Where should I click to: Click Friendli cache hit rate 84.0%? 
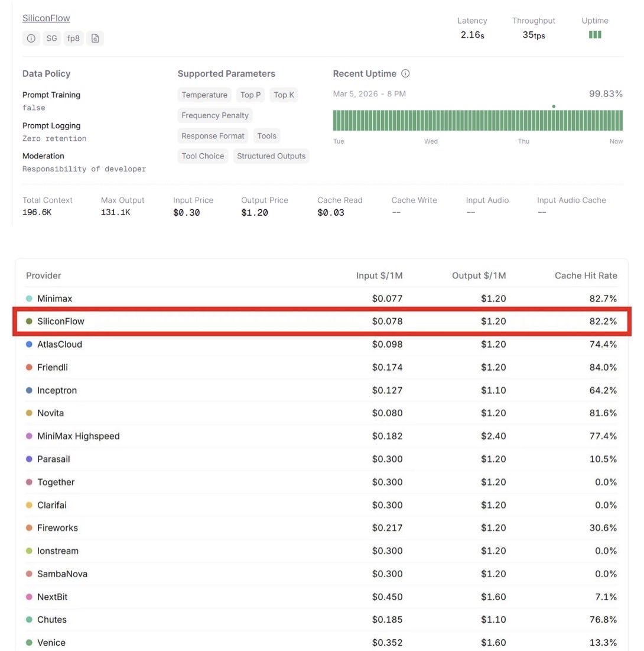coord(603,367)
